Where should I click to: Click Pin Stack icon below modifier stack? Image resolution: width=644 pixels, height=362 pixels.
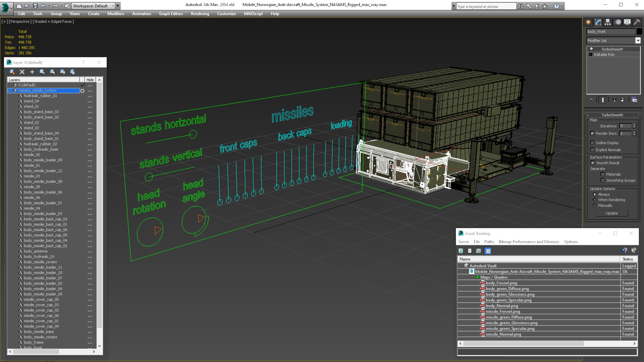click(591, 100)
